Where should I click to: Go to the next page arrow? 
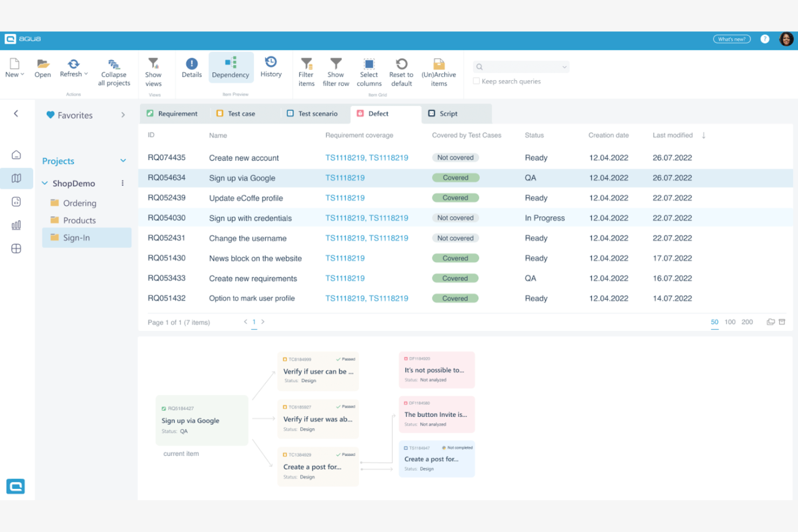click(x=263, y=322)
